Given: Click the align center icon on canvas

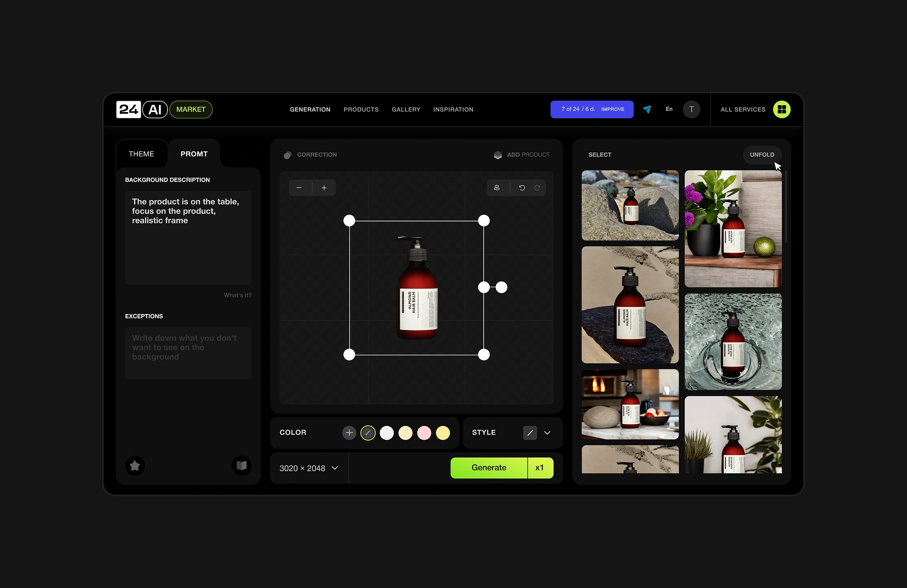Looking at the screenshot, I should click(x=497, y=188).
